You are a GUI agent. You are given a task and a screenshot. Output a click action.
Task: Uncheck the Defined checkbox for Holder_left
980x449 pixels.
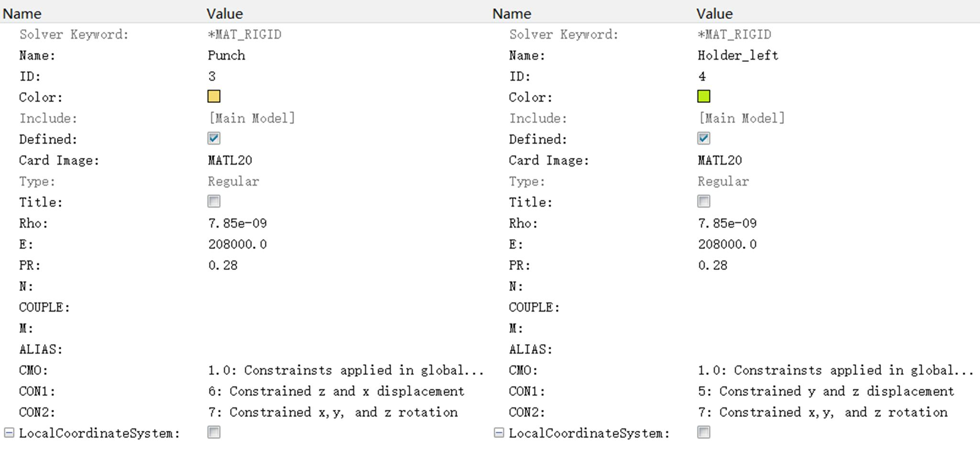(x=703, y=139)
